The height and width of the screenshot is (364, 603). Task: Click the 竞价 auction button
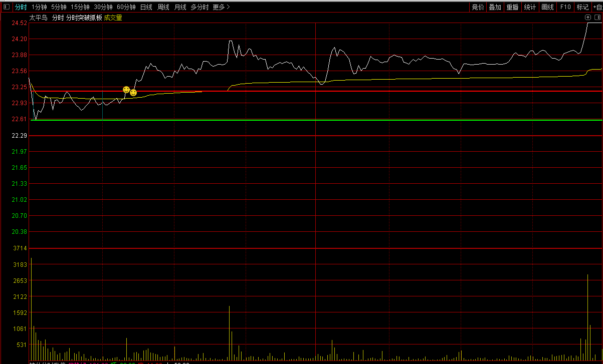(x=478, y=7)
